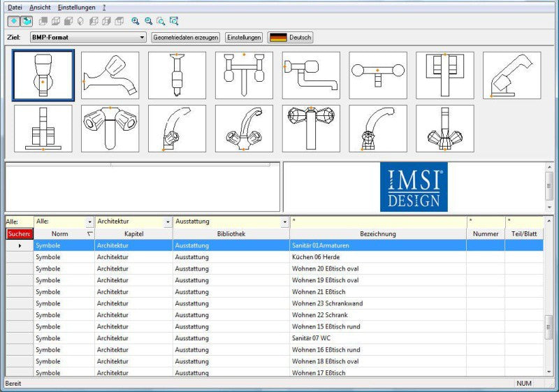
Task: Select the row Sanitär 07 WC
Action: 289,338
